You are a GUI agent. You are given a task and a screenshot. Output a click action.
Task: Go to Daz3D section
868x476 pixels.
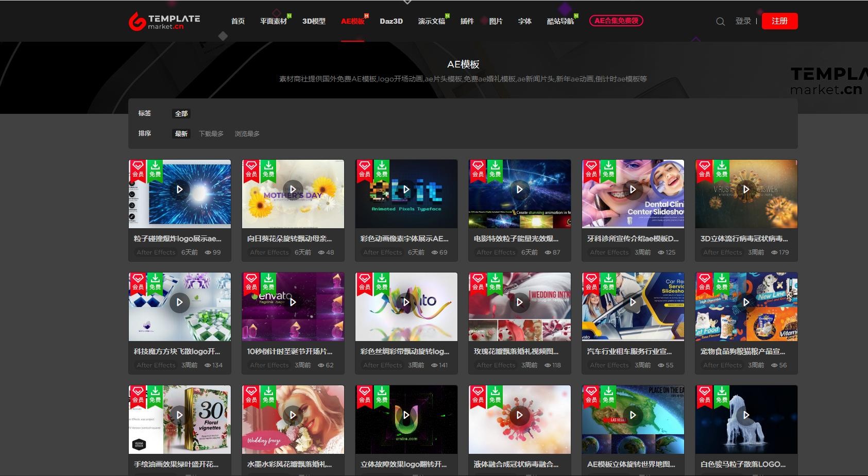[391, 21]
